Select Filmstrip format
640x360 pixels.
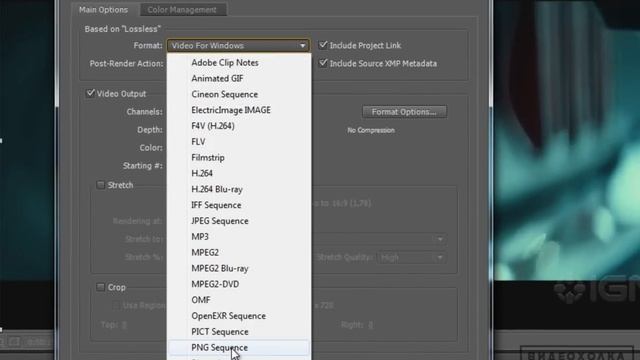point(239,158)
